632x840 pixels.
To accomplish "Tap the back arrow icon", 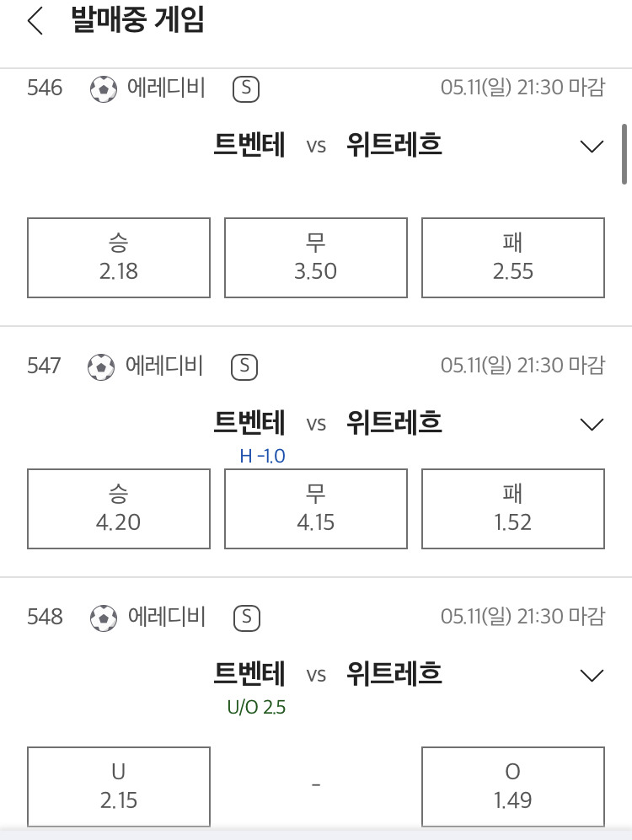I will (35, 21).
